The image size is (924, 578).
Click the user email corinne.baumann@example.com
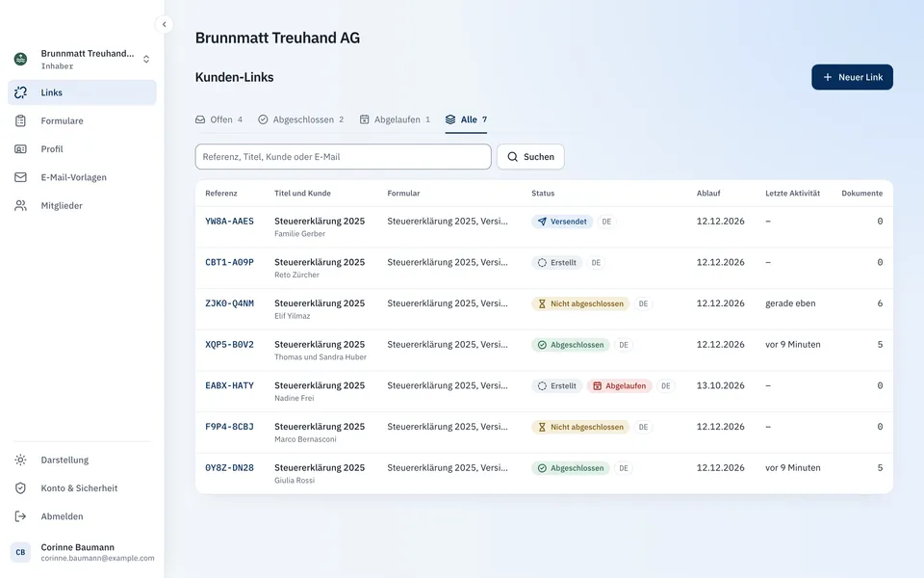click(98, 559)
